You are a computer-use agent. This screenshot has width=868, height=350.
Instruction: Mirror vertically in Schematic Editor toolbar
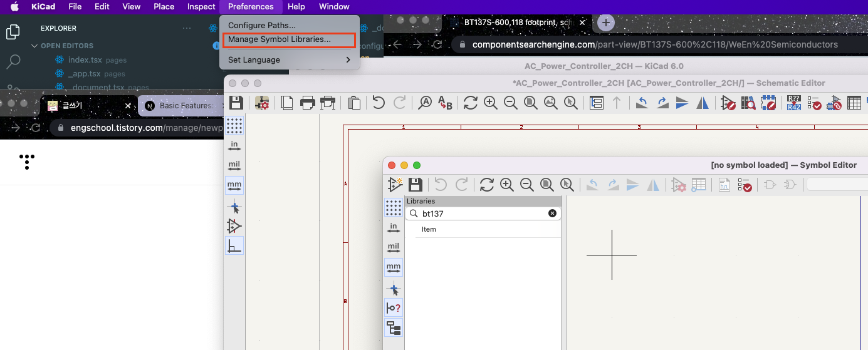pos(682,103)
